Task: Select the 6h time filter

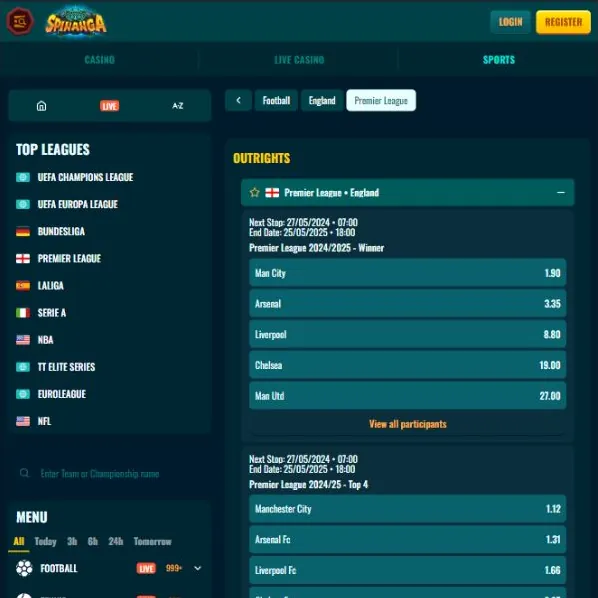Action: pyautogui.click(x=93, y=541)
